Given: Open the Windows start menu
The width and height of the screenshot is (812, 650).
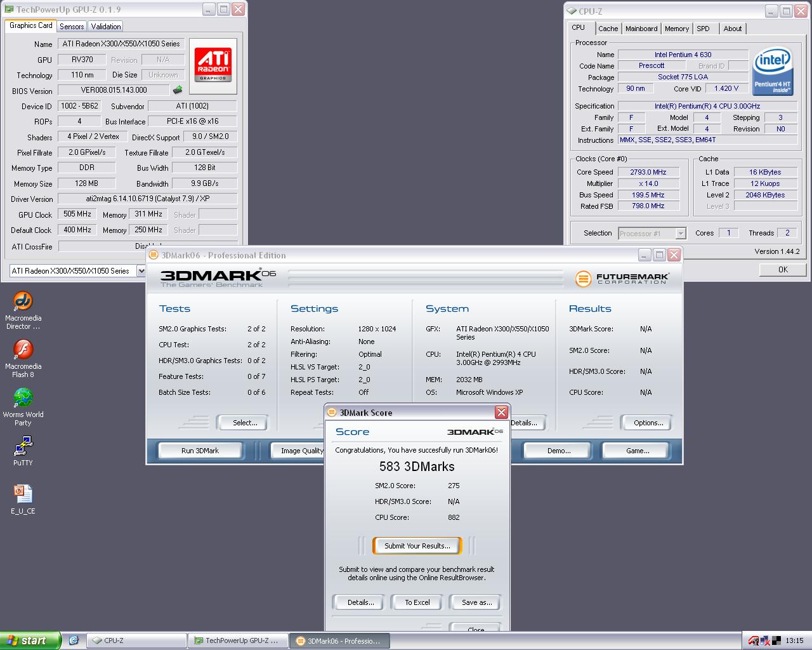Looking at the screenshot, I should tap(30, 640).
